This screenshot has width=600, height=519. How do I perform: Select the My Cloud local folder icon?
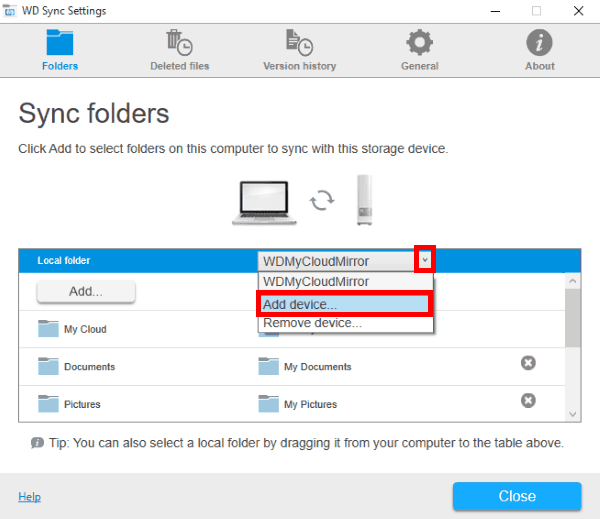point(48,328)
